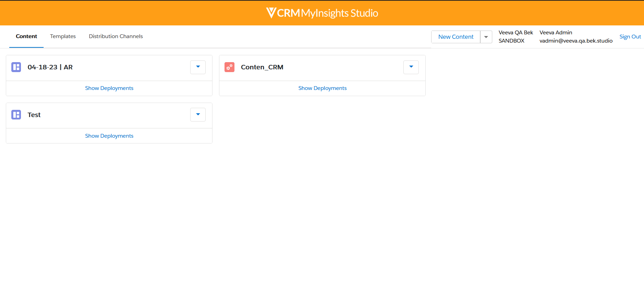Click the purple layout icon beside Test
Viewport: 644px width, 287px height.
pos(16,115)
